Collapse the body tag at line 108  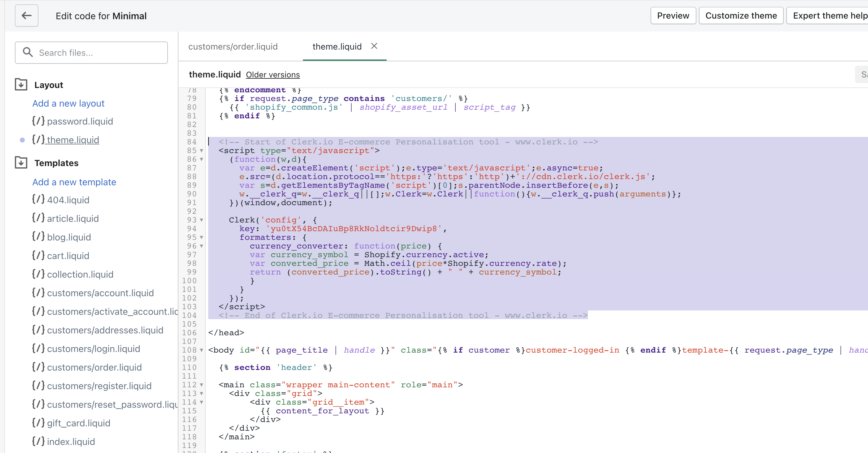201,350
